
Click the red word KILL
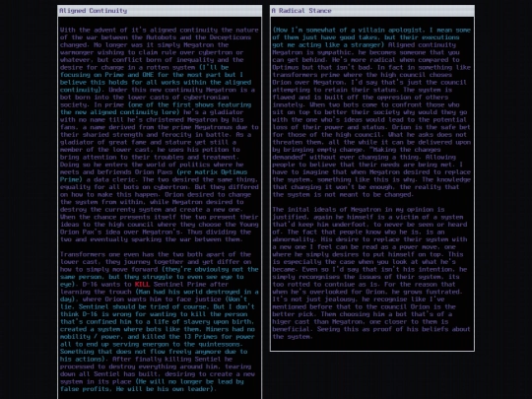tap(142, 285)
